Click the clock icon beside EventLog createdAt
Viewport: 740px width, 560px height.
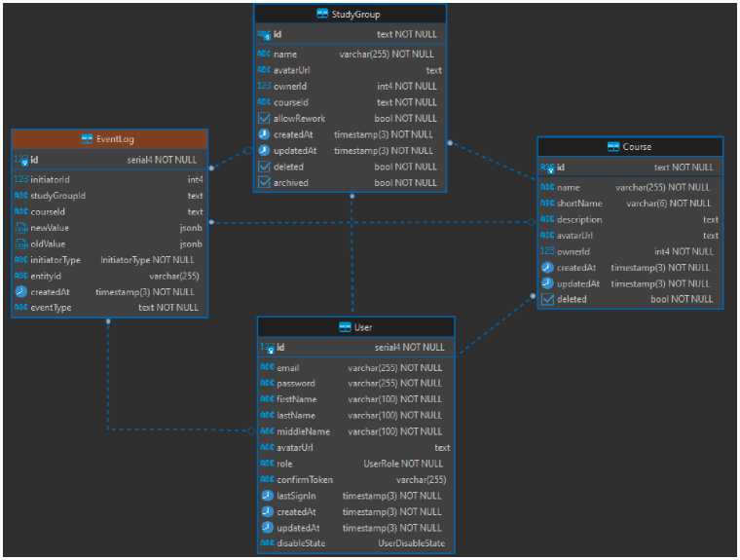pyautogui.click(x=21, y=291)
